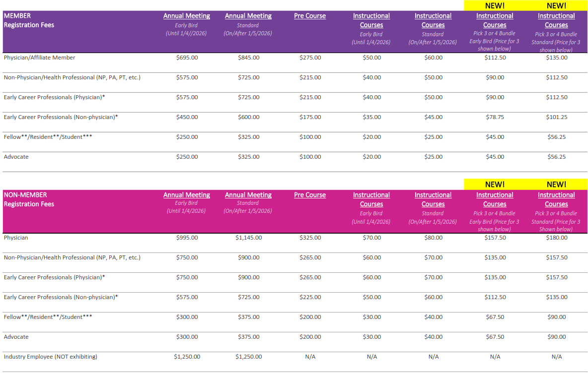588x374 pixels.
Task: Select the $56.25 Fellow bundle Standard price
Action: [x=556, y=137]
